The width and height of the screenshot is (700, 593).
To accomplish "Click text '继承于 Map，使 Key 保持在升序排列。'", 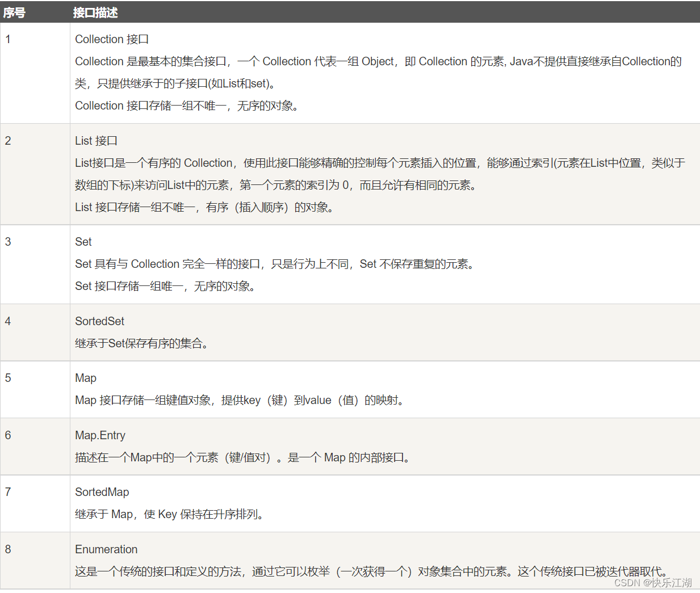I will tap(170, 514).
